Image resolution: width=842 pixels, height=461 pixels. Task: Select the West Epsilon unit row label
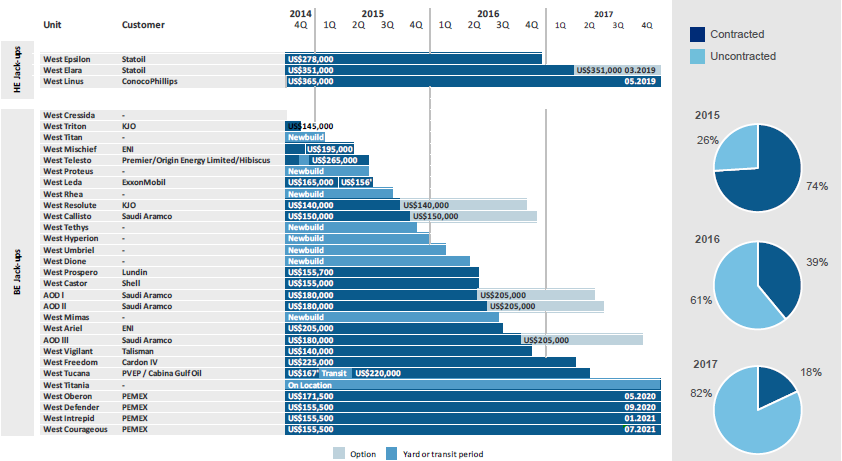point(67,59)
